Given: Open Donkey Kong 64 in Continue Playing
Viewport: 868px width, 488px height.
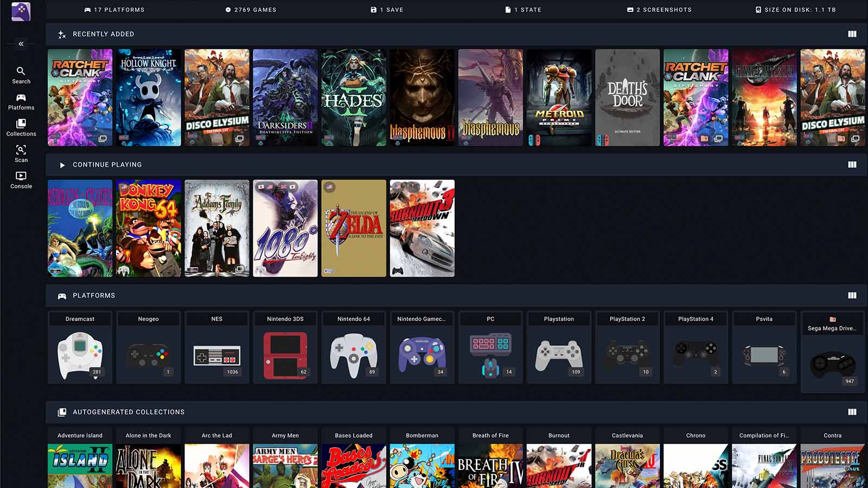Looking at the screenshot, I should 148,228.
